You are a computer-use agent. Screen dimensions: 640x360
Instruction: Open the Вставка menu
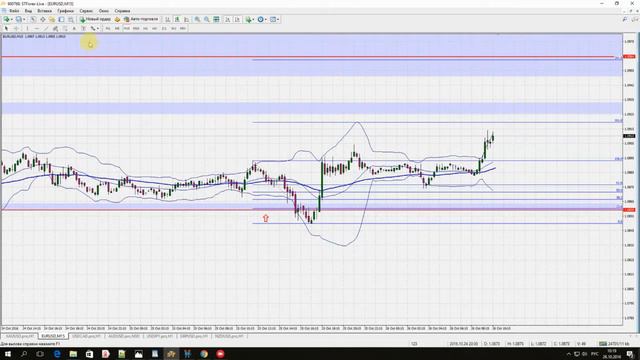tap(44, 11)
